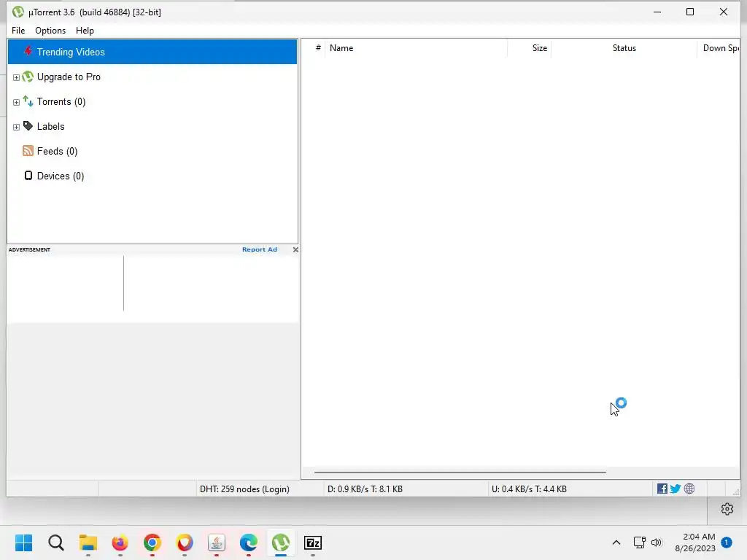Screen dimensions: 747x560
Task: Launch Google Chrome from the taskbar
Action: (152, 542)
